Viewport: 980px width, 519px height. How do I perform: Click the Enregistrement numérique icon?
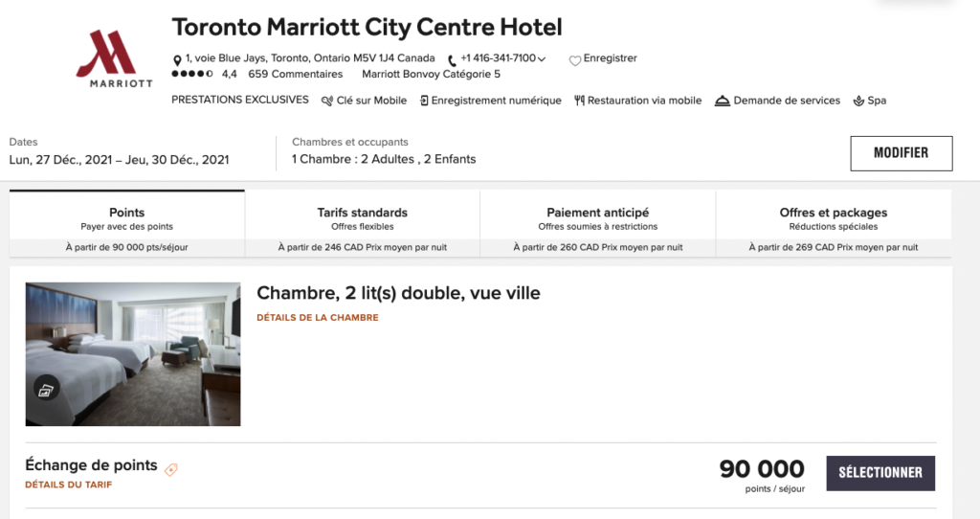(x=424, y=101)
